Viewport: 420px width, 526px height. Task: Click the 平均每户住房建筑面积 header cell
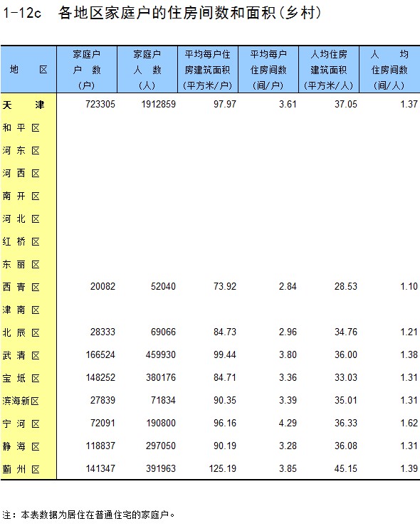208,70
